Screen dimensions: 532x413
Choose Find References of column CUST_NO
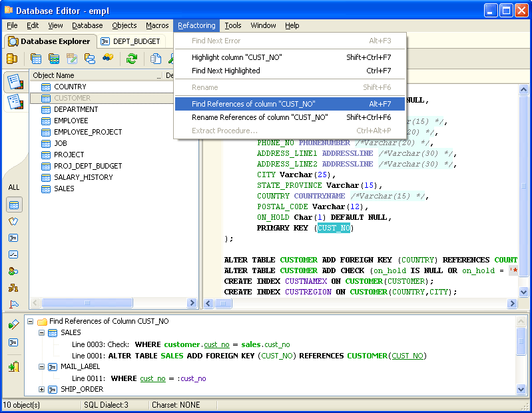click(253, 104)
